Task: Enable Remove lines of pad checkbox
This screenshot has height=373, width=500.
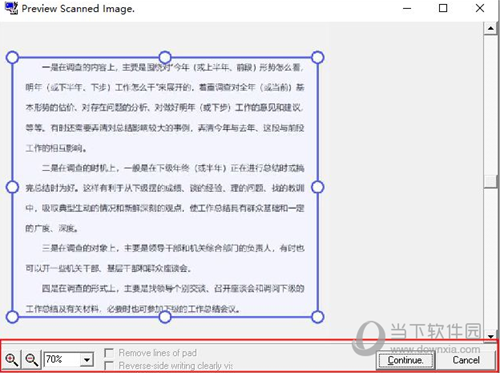Action: click(x=109, y=352)
